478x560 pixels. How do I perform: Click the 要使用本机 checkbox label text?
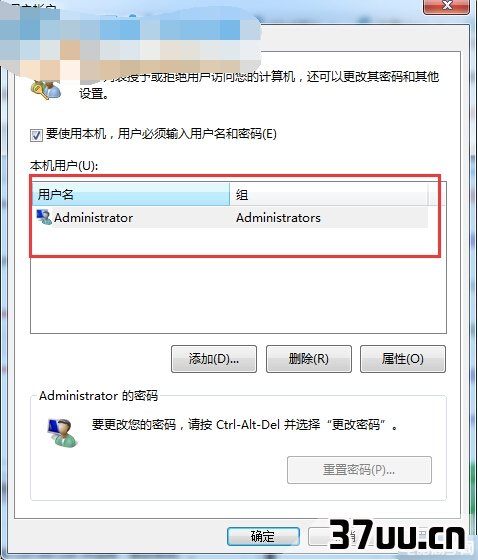coord(161,134)
